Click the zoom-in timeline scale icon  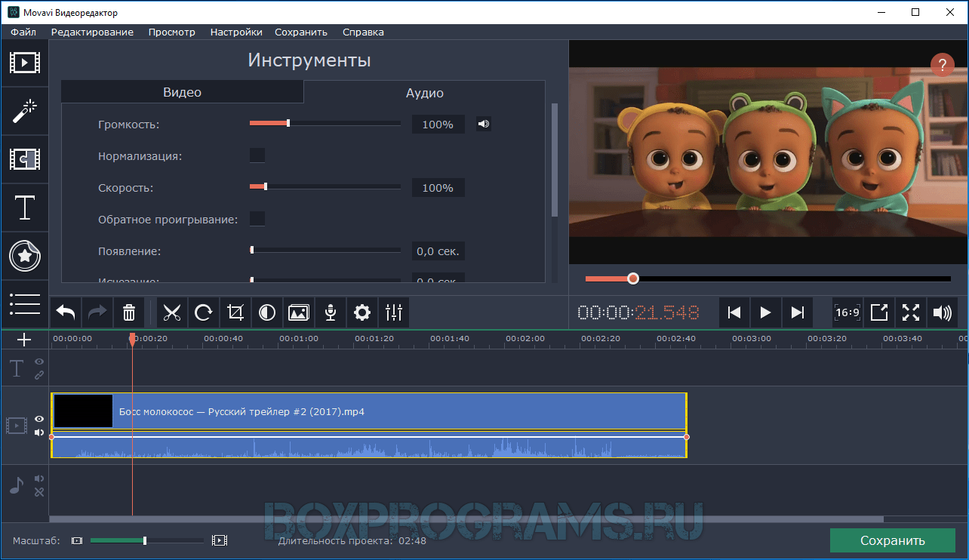pos(220,540)
